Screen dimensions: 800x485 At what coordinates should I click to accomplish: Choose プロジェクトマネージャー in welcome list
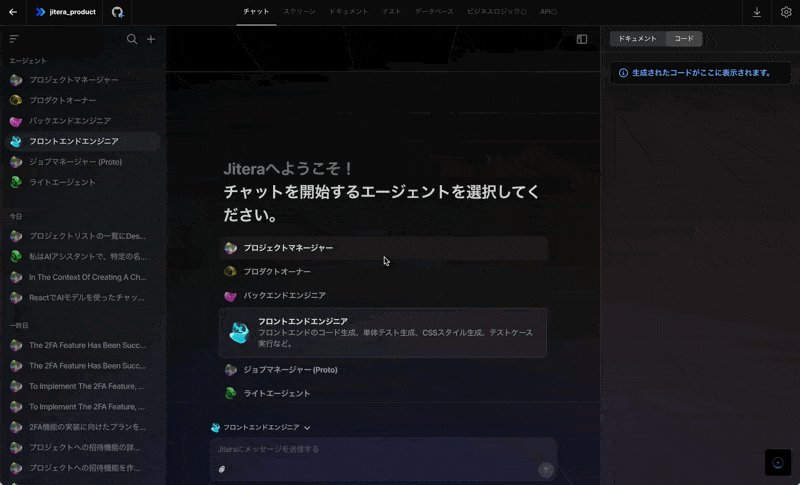click(x=383, y=248)
